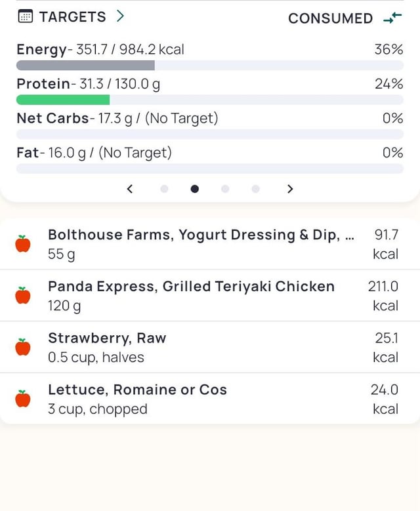Toggle the CONSUMED view label
This screenshot has width=420, height=511.
pyautogui.click(x=330, y=18)
